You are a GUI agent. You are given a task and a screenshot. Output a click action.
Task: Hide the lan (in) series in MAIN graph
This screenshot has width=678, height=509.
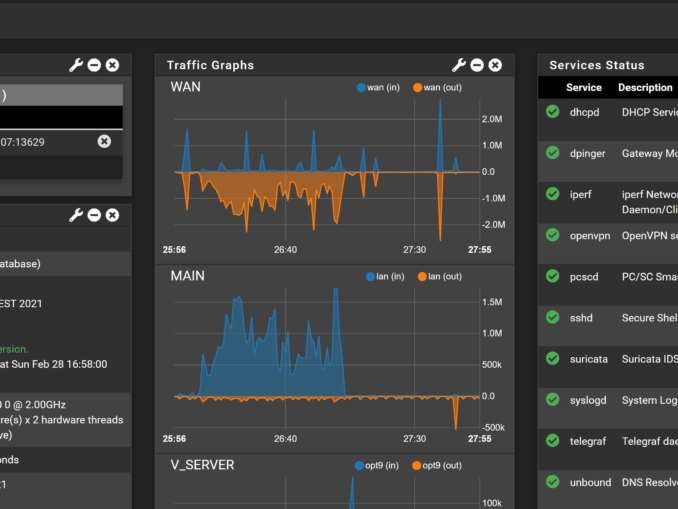click(383, 276)
